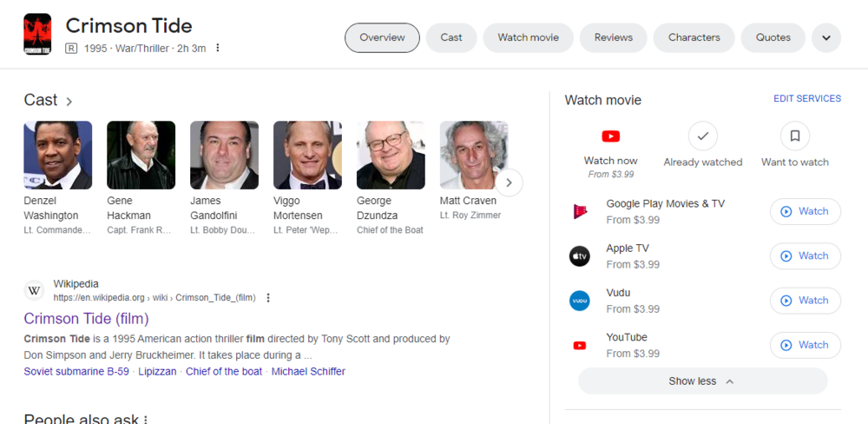Viewport: 868px width, 424px height.
Task: Click the Vudu service icon
Action: (579, 301)
